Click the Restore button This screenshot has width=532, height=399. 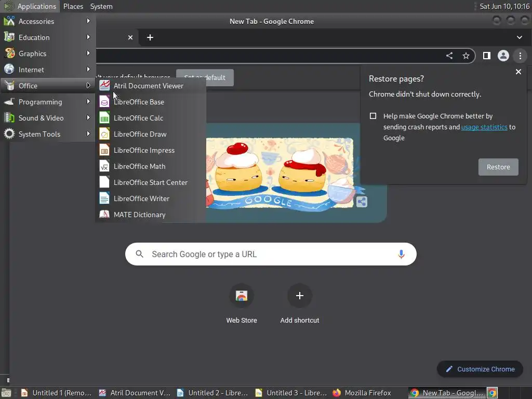point(498,167)
